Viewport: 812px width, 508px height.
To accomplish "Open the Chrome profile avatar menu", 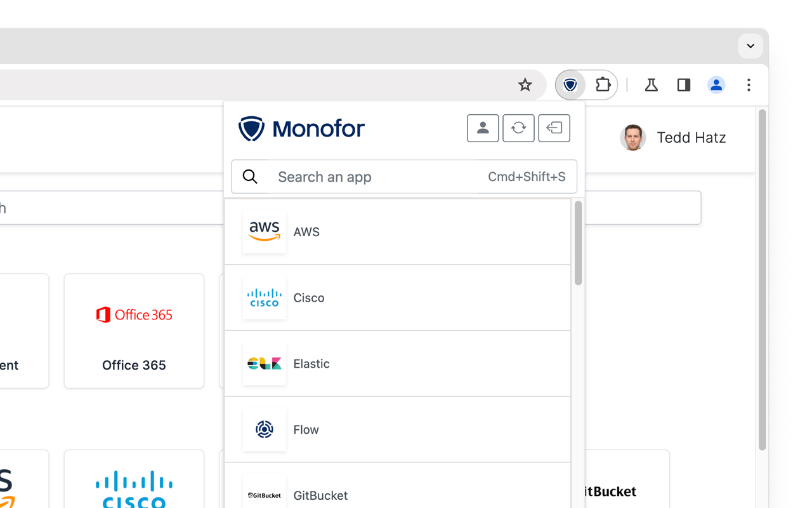I will coord(716,84).
